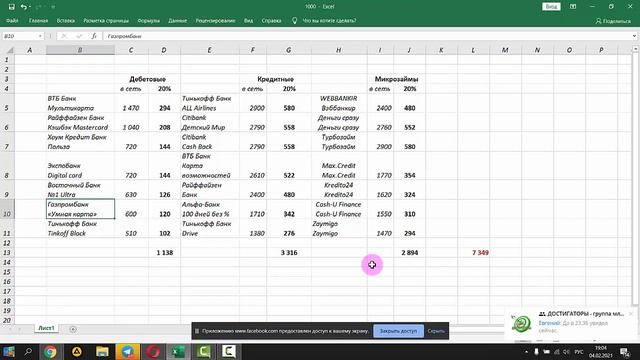The width and height of the screenshot is (640, 360).
Task: Select the cell with red total 7 349
Action: [473, 253]
